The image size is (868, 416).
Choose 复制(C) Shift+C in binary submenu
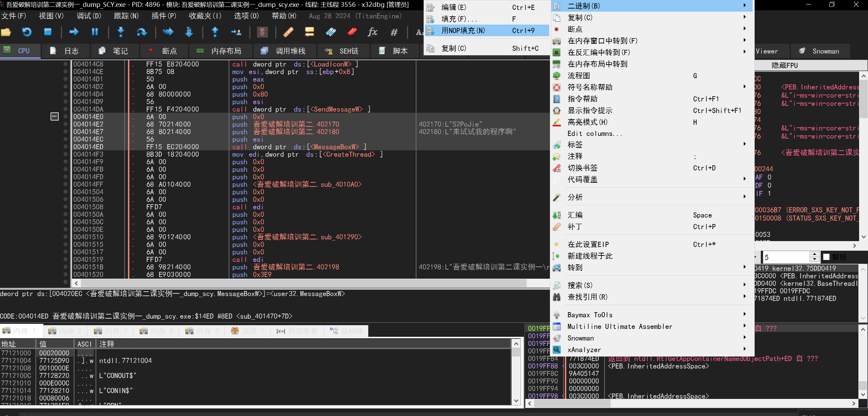(487, 48)
